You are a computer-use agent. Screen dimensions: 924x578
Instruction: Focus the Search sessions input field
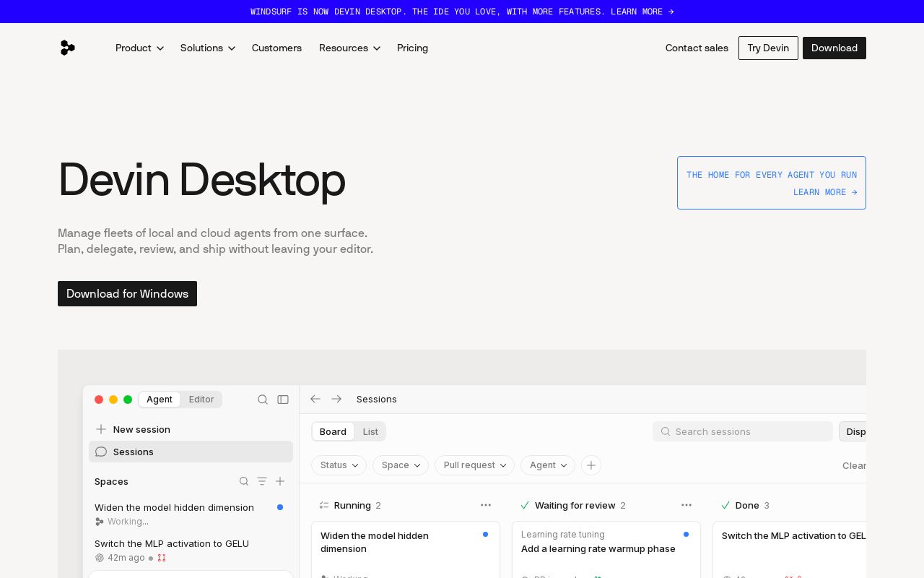743,431
